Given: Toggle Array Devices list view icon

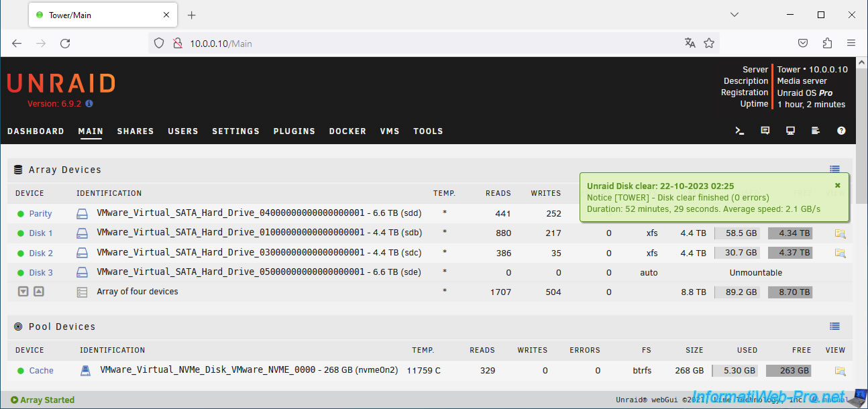Looking at the screenshot, I should [x=834, y=170].
